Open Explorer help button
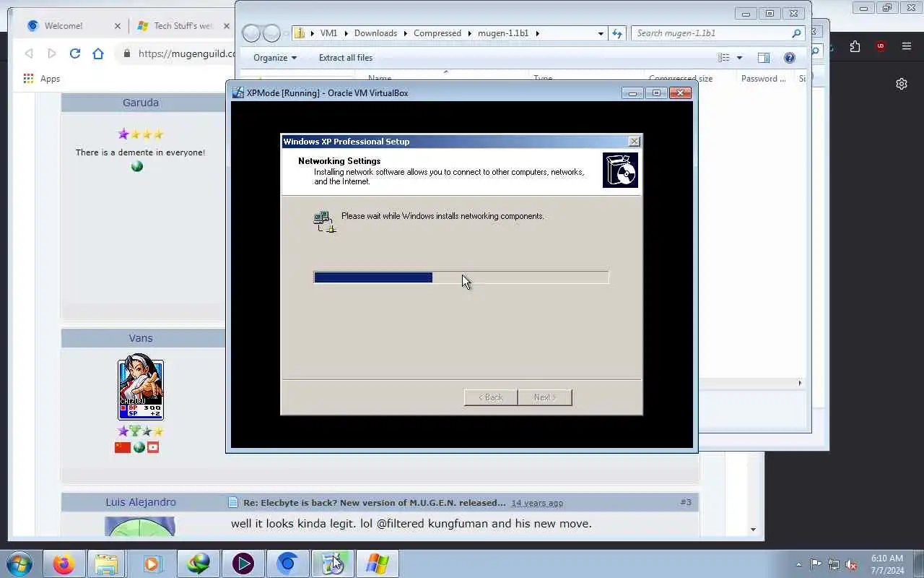Viewport: 924px width, 578px height. (x=789, y=58)
